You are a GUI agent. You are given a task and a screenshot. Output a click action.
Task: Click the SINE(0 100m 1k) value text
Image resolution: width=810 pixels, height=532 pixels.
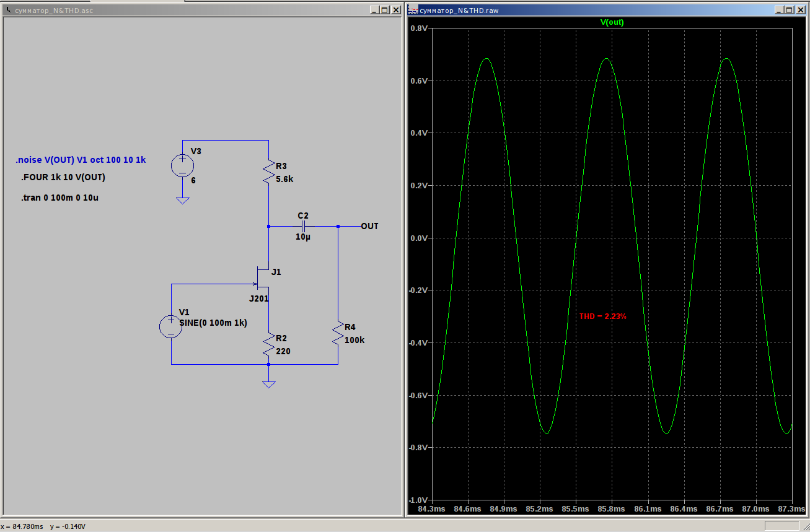coord(213,323)
